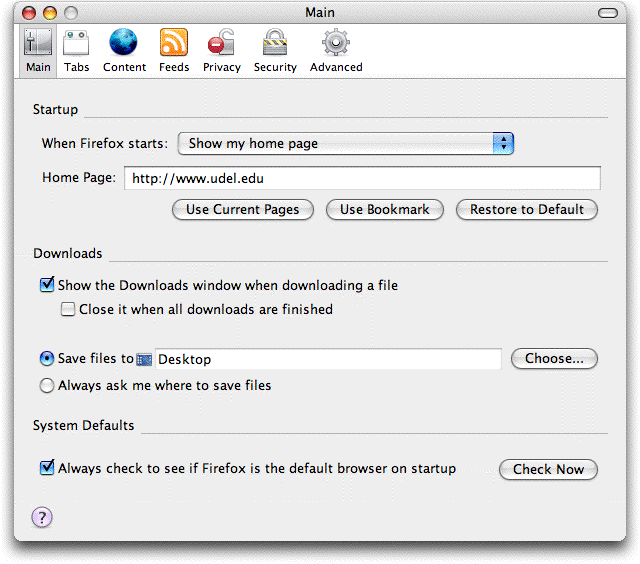The image size is (640, 564).
Task: Open the Tabs preferences pane icon
Action: pyautogui.click(x=76, y=42)
